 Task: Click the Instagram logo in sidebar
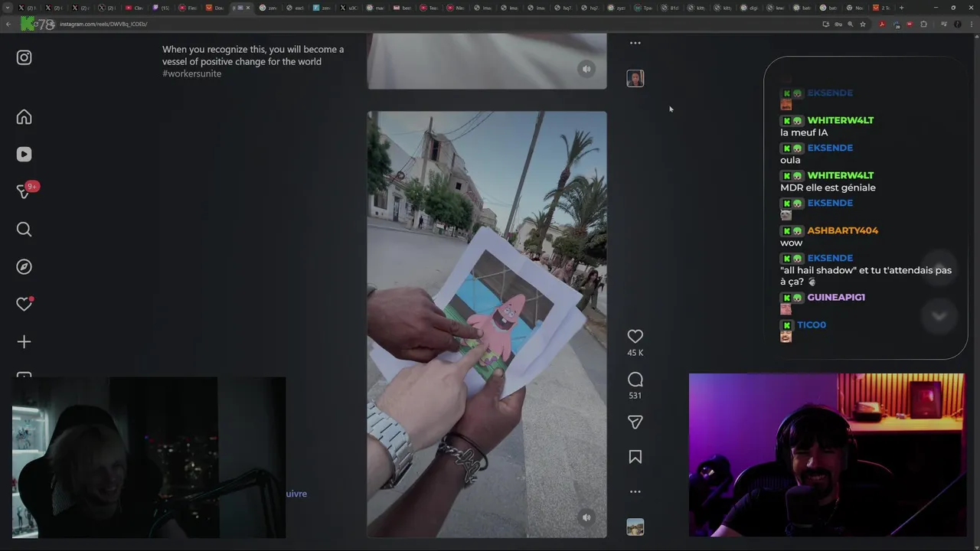coord(24,57)
